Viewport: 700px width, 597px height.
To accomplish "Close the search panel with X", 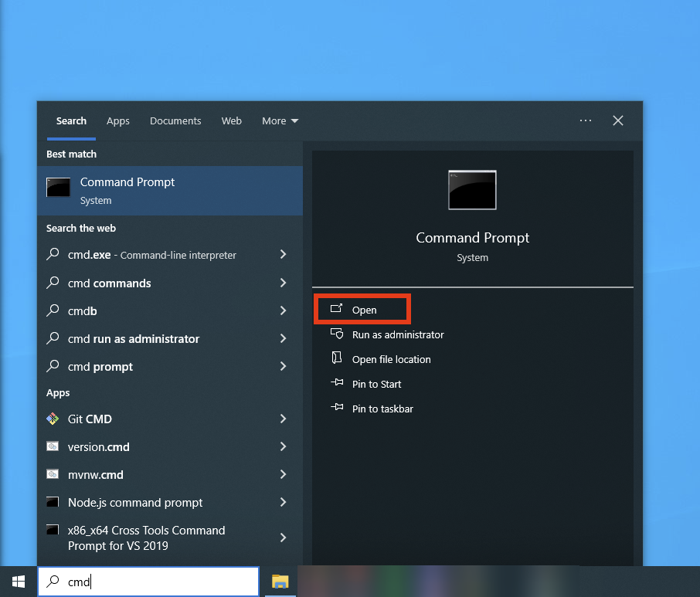I will coord(618,120).
